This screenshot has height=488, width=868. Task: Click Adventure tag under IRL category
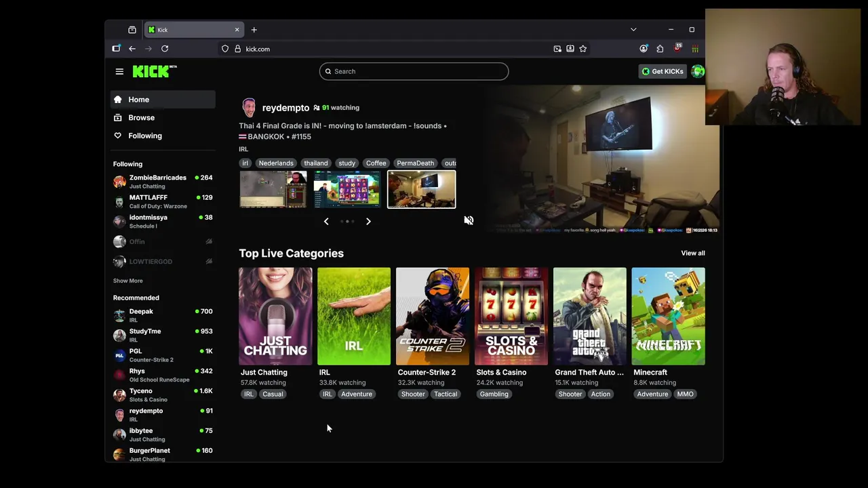[x=357, y=394]
